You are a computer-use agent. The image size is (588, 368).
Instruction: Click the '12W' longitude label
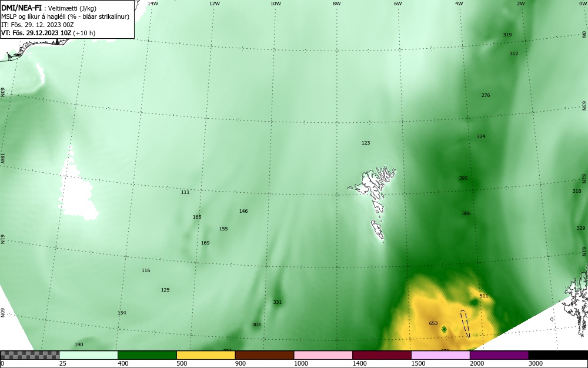click(214, 4)
